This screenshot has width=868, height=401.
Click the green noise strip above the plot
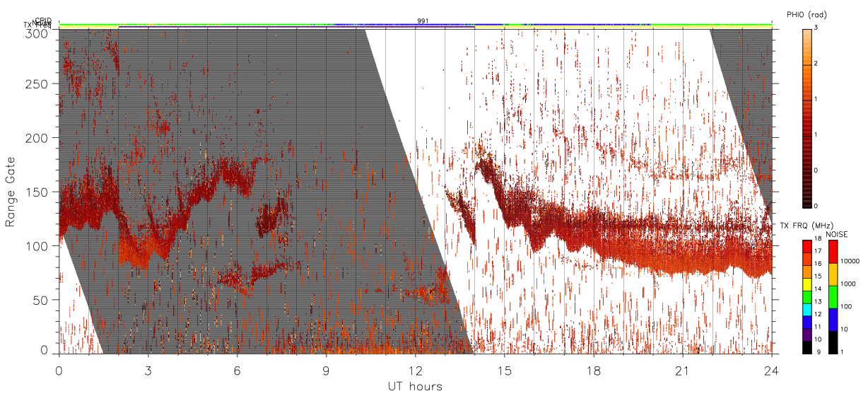tap(415, 24)
